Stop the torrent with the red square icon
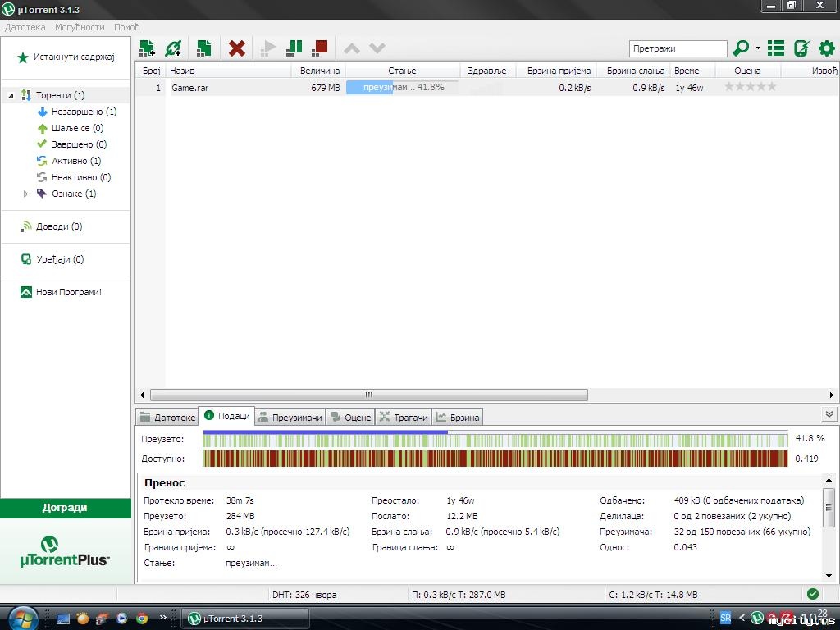840x630 pixels. [x=320, y=48]
